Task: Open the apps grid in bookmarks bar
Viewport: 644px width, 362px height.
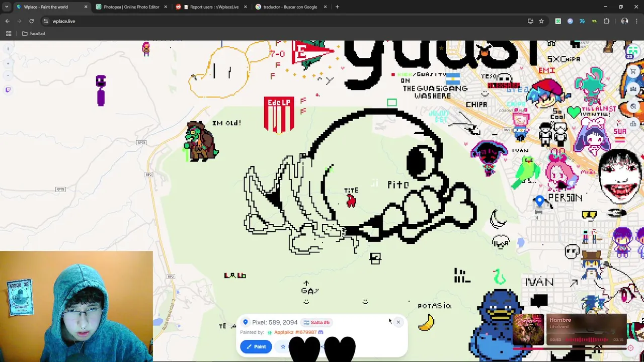Action: (9, 34)
